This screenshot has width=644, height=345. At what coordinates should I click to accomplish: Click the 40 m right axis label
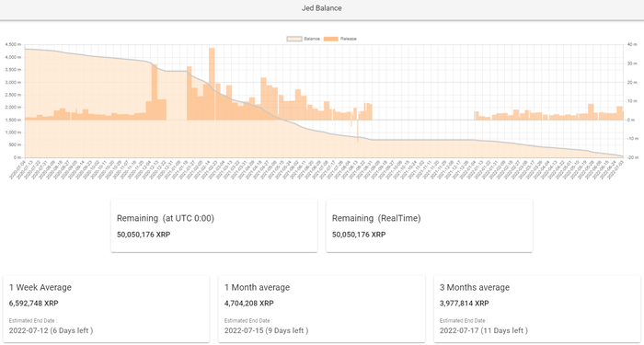[633, 45]
